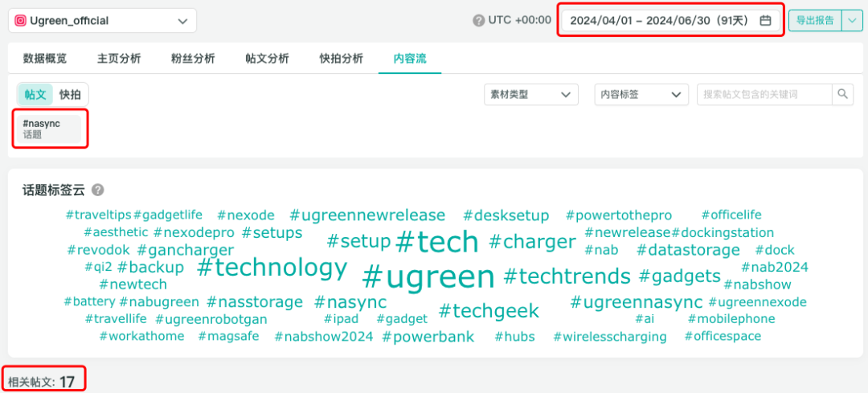Open the Ugreen_official account dropdown
Image resolution: width=868 pixels, height=393 pixels.
point(102,21)
